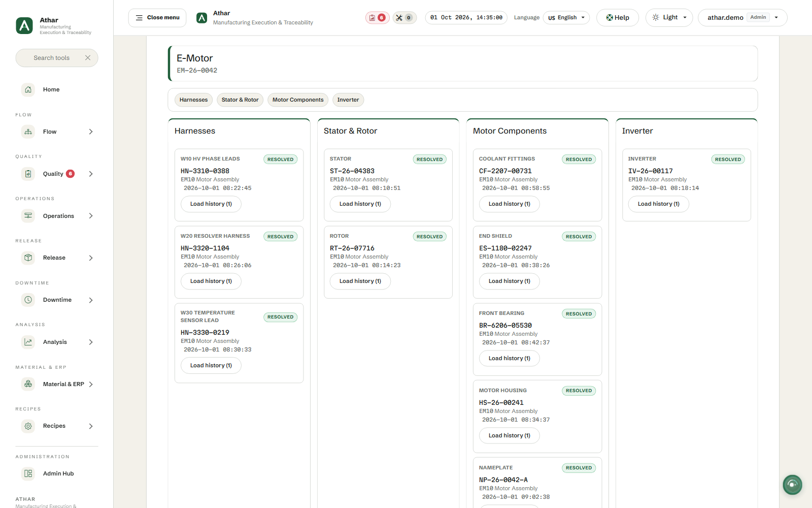This screenshot has height=508, width=812.
Task: Open the Home sidebar icon
Action: [x=28, y=89]
